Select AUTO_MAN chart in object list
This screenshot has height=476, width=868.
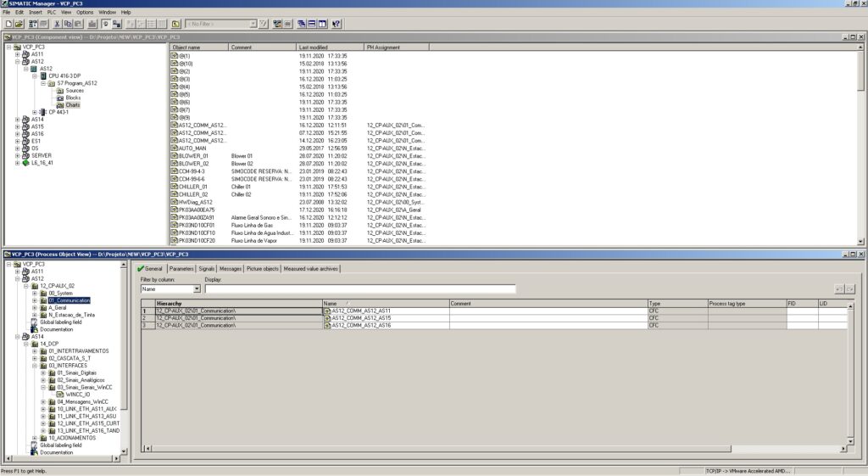(192, 148)
